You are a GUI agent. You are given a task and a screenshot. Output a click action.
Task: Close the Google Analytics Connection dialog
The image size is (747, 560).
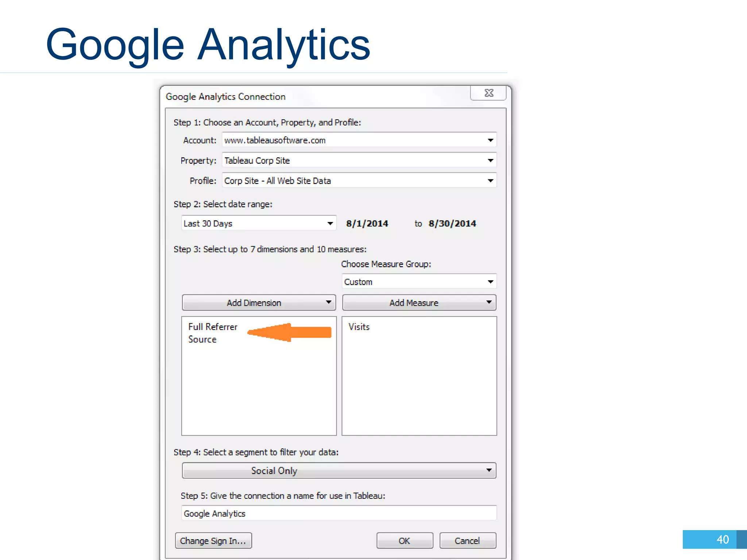488,93
